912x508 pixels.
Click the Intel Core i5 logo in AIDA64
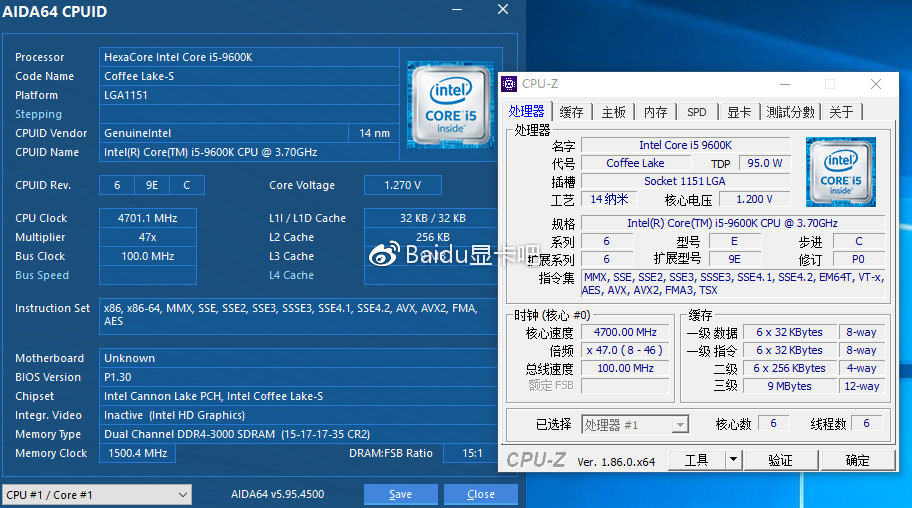point(450,105)
